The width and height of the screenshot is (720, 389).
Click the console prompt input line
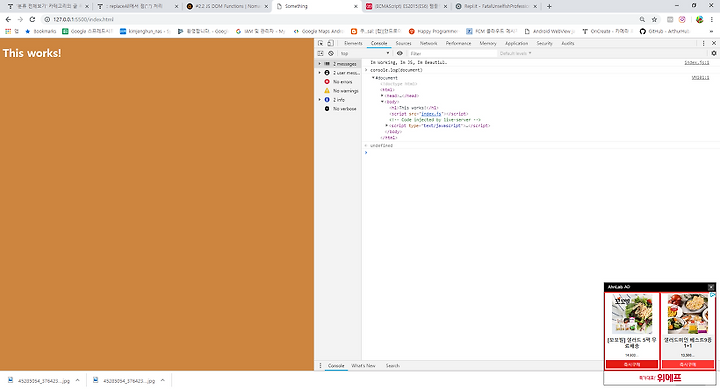542,152
